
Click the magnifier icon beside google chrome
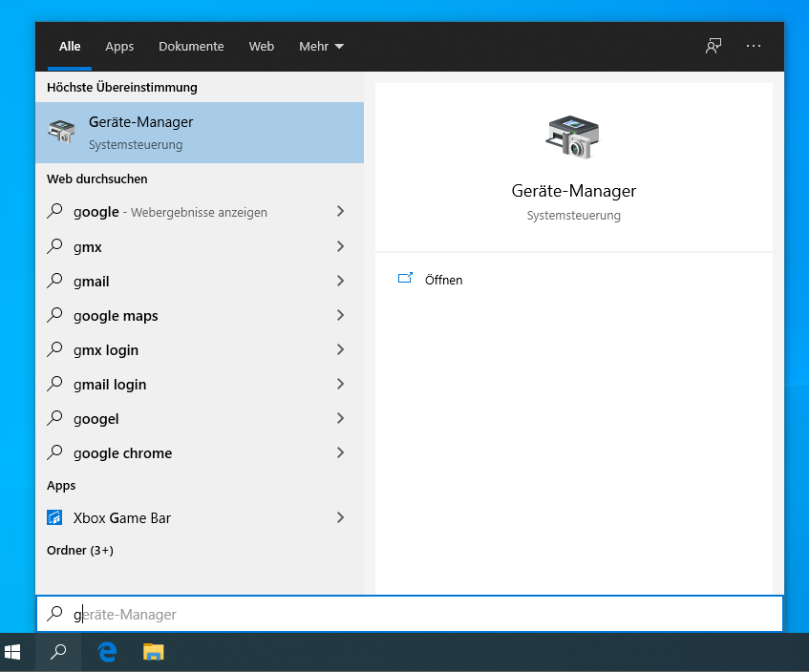[x=54, y=452]
